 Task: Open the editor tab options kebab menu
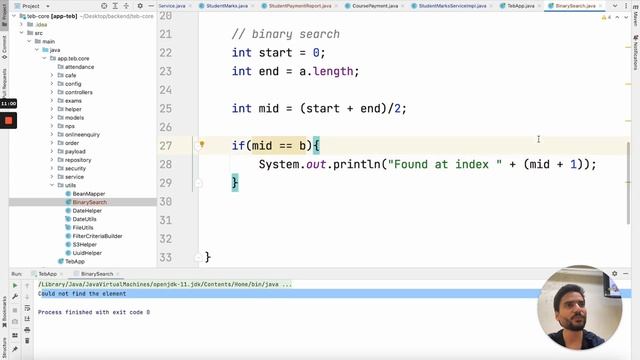(x=626, y=6)
